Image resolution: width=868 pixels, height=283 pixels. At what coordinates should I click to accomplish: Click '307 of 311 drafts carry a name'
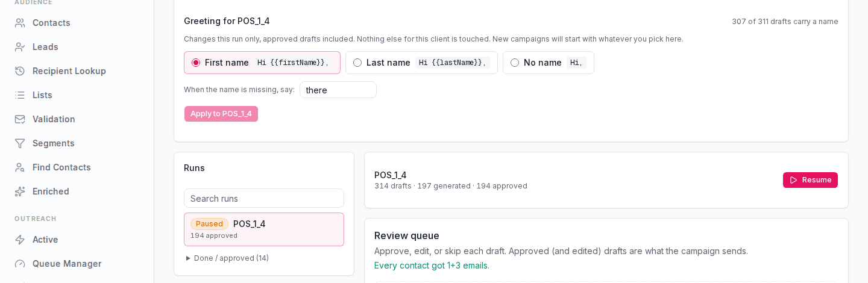[785, 22]
